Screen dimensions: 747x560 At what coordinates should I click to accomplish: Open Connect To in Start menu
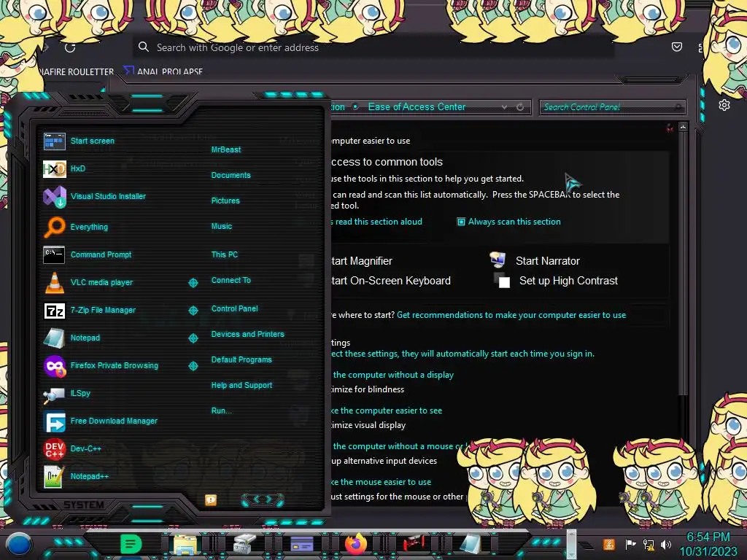click(231, 281)
